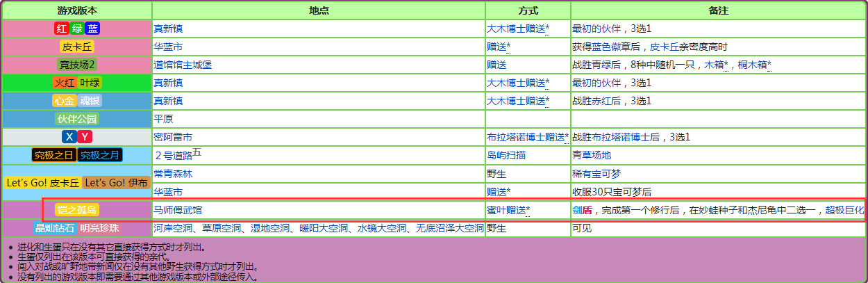Screen dimensions: 868x283
Task: Follow the 超极巨化 link
Action: [x=844, y=209]
